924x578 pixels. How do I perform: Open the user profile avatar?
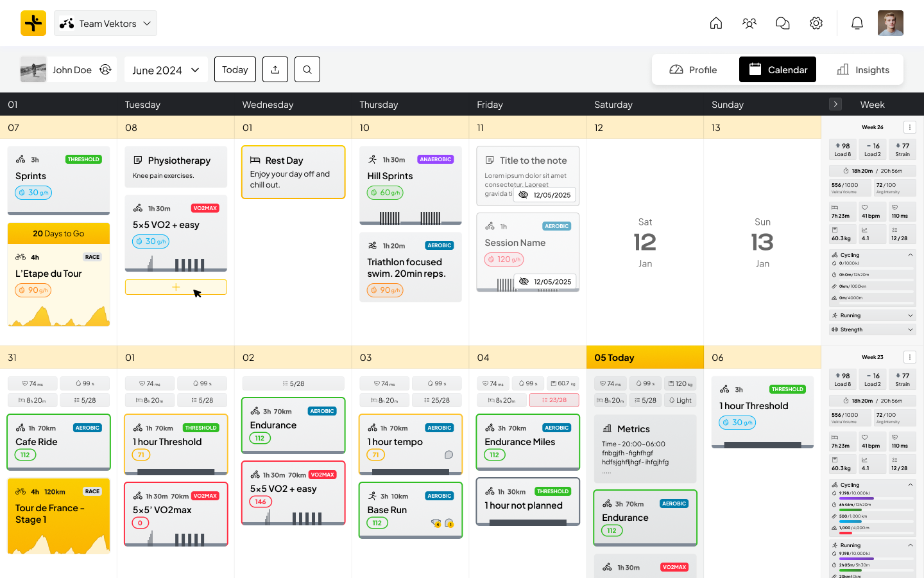(x=891, y=23)
